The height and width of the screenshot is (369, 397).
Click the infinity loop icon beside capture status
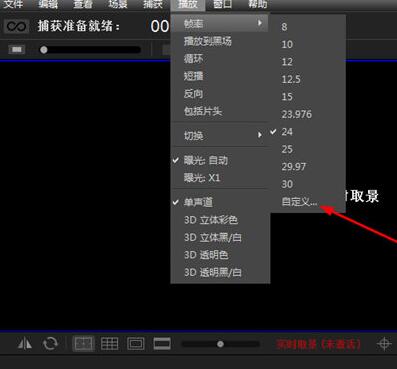16,26
